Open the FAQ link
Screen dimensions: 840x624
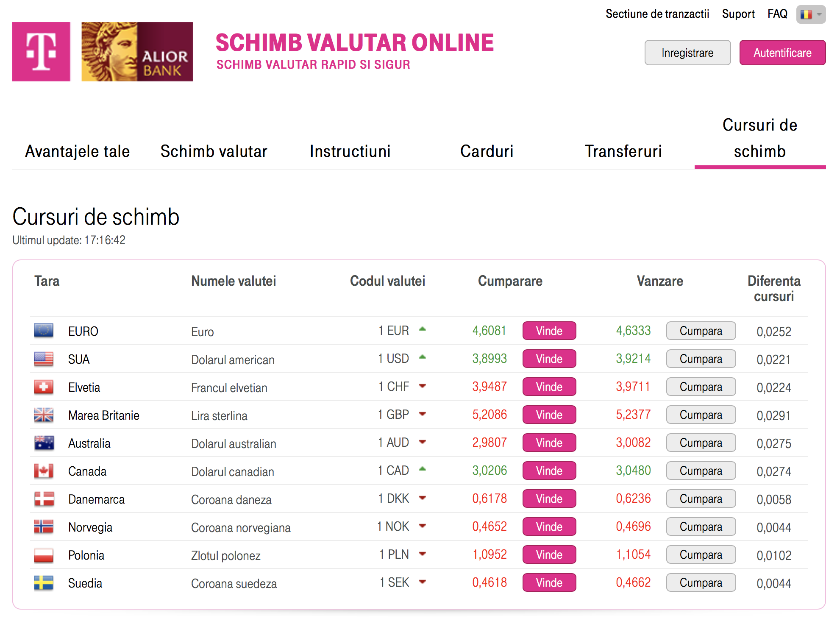[x=777, y=14]
